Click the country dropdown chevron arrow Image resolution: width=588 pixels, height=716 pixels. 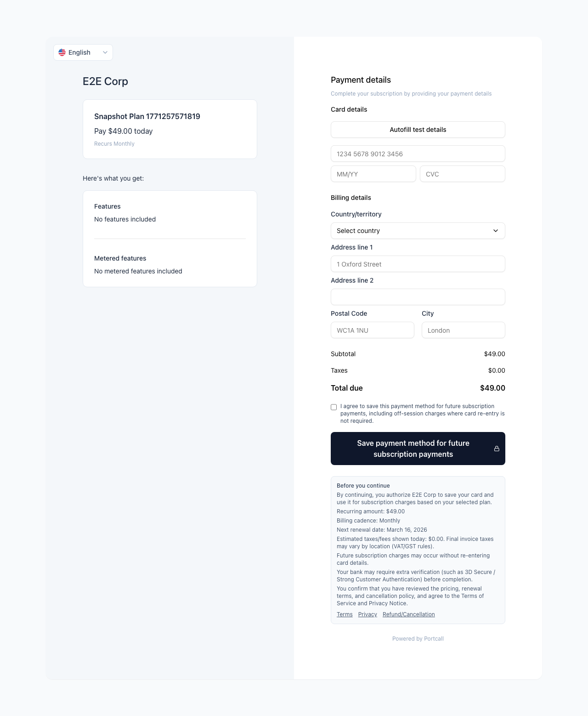coord(496,231)
